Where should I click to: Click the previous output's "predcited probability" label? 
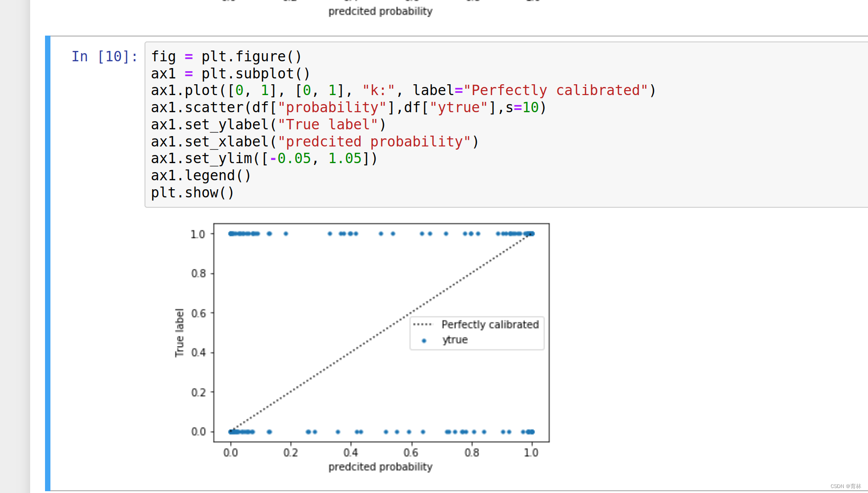[x=380, y=11]
